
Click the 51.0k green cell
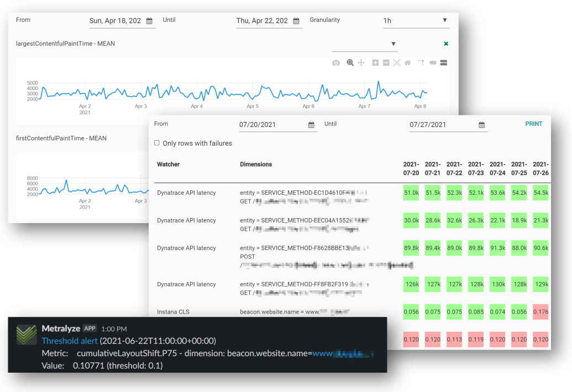coord(411,193)
